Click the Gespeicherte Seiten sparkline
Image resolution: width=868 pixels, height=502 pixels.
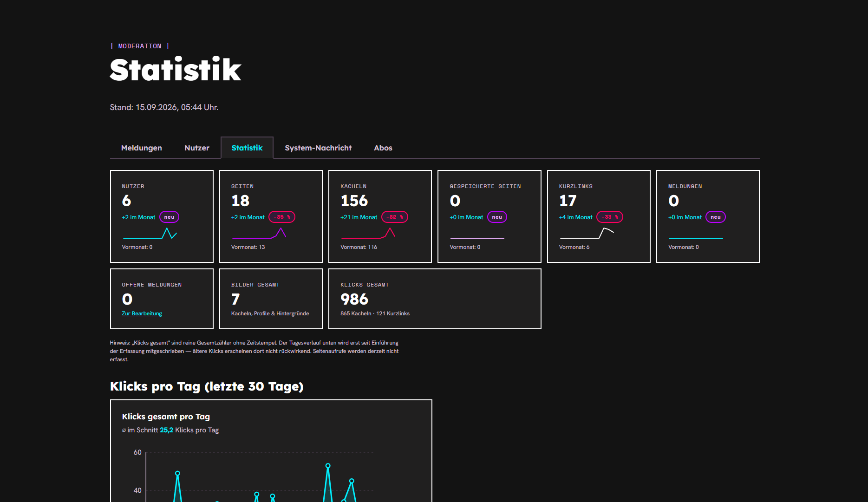(x=477, y=238)
